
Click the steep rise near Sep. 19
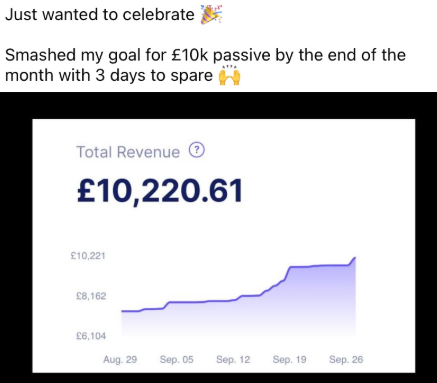286,273
